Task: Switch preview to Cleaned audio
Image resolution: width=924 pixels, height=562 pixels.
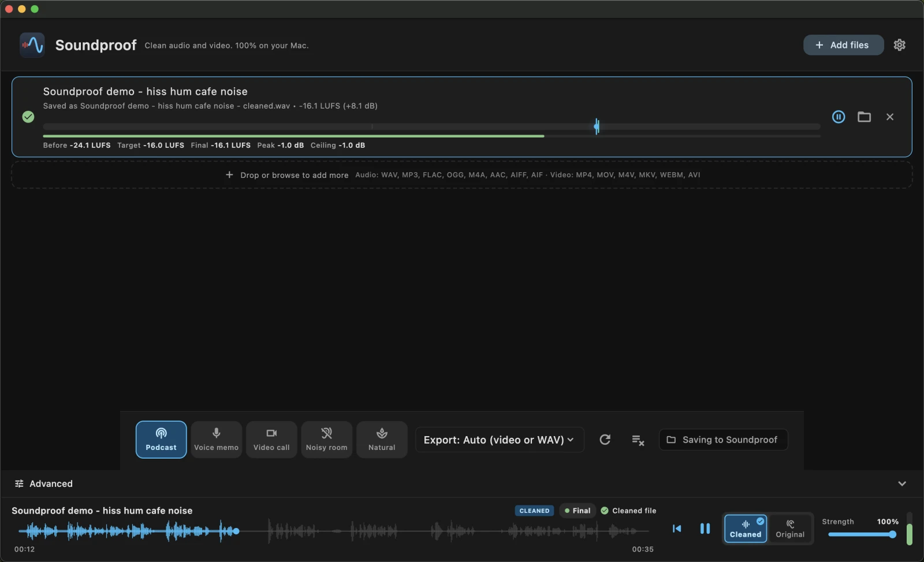Action: (x=746, y=528)
